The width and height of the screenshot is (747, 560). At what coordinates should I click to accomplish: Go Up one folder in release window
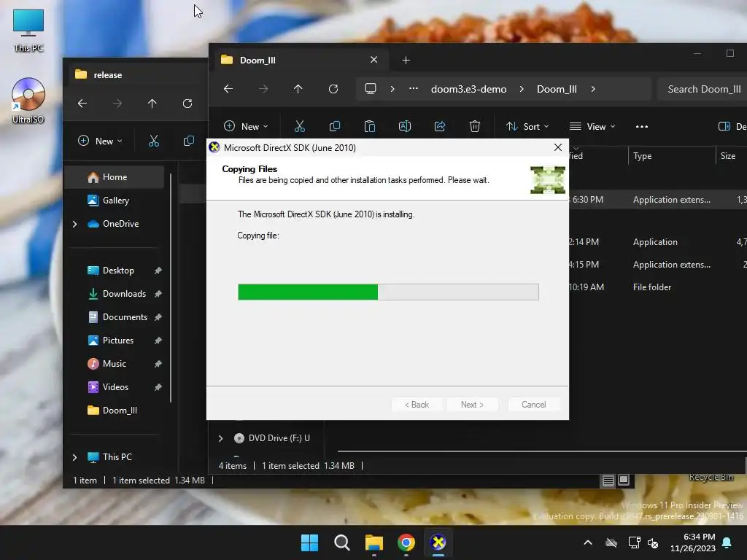point(152,104)
